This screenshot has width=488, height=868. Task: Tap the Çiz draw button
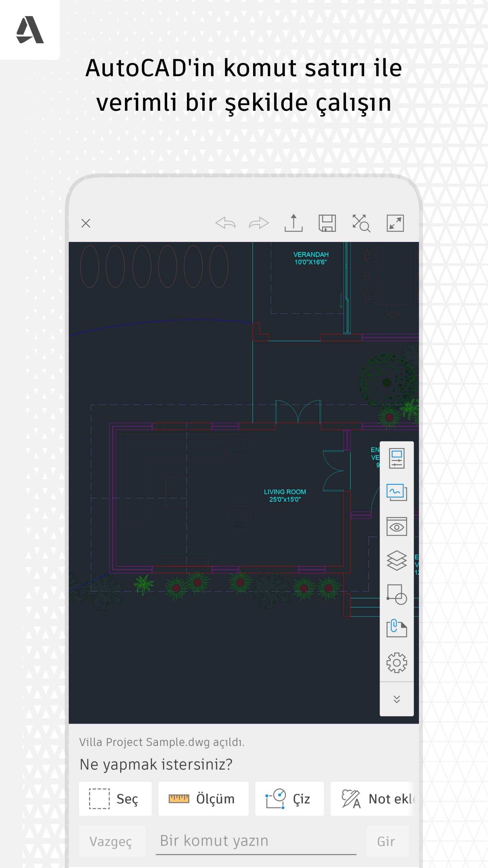[x=290, y=799]
